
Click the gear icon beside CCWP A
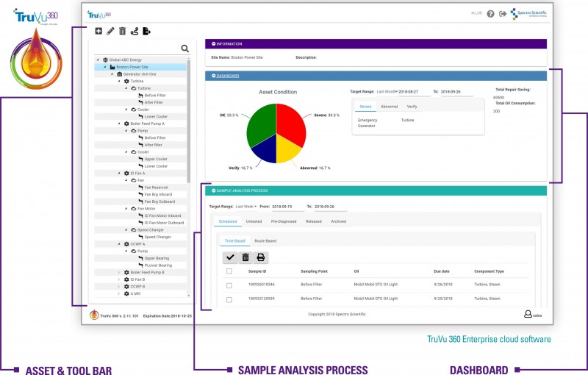pyautogui.click(x=126, y=244)
